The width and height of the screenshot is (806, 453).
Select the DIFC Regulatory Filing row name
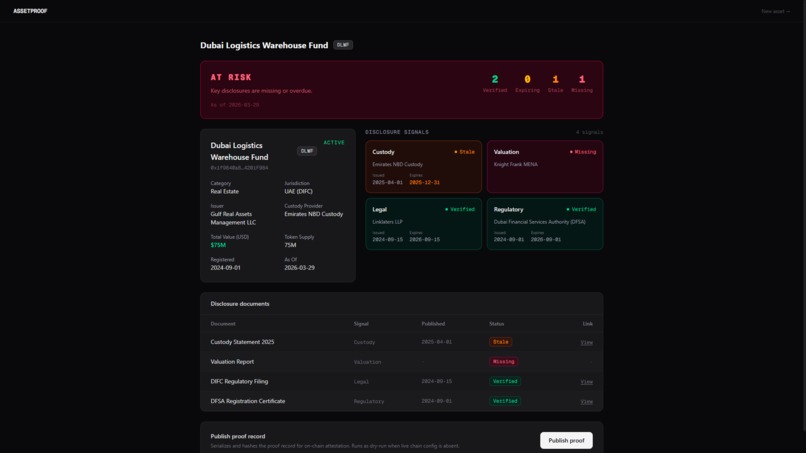[239, 382]
